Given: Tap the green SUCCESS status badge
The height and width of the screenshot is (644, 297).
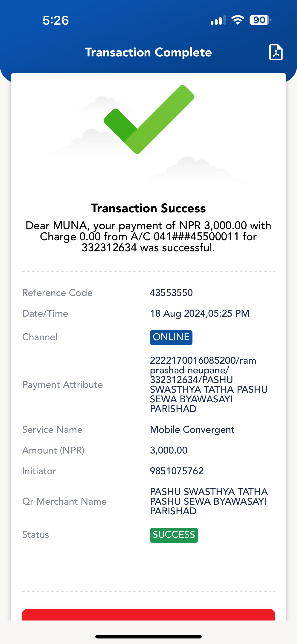Looking at the screenshot, I should click(174, 535).
